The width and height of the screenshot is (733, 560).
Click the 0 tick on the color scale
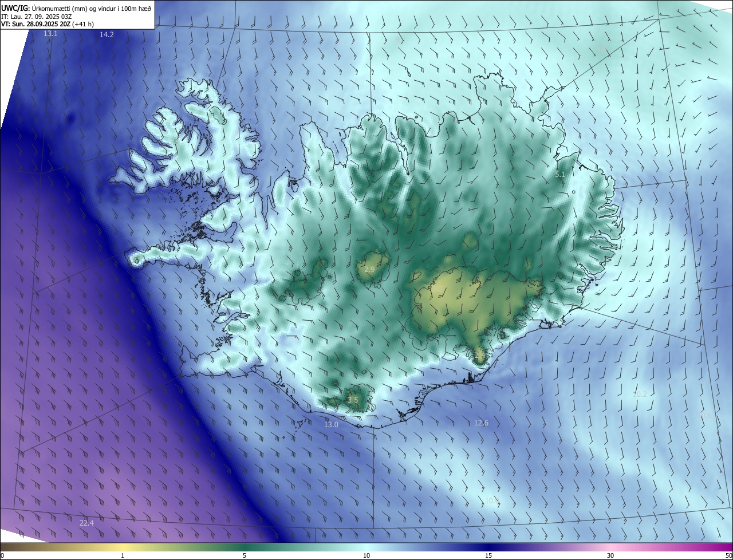point(2,556)
